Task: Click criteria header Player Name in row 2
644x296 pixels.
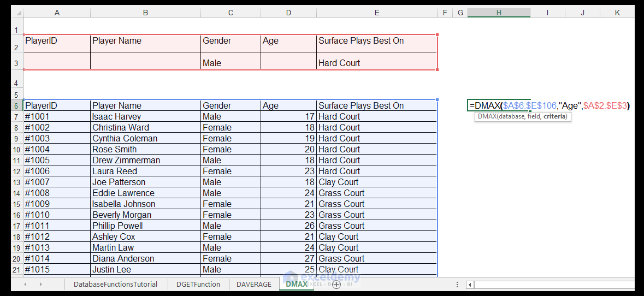Action: point(145,43)
